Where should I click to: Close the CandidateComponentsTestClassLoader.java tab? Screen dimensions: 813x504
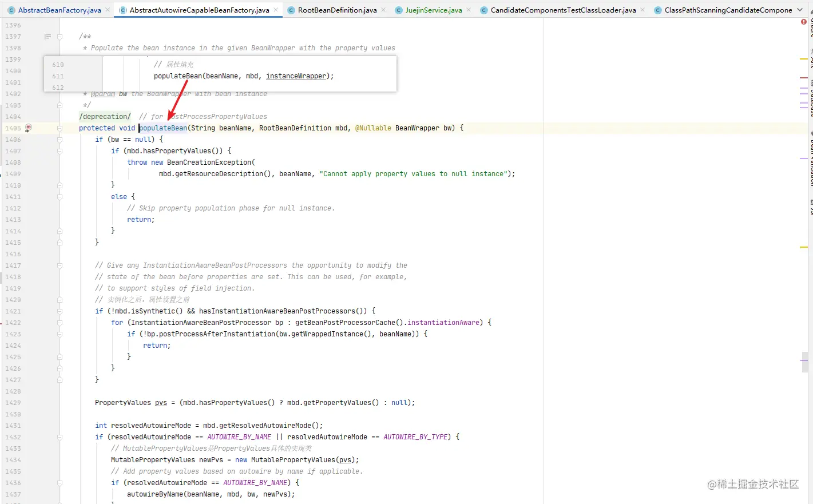coord(643,10)
